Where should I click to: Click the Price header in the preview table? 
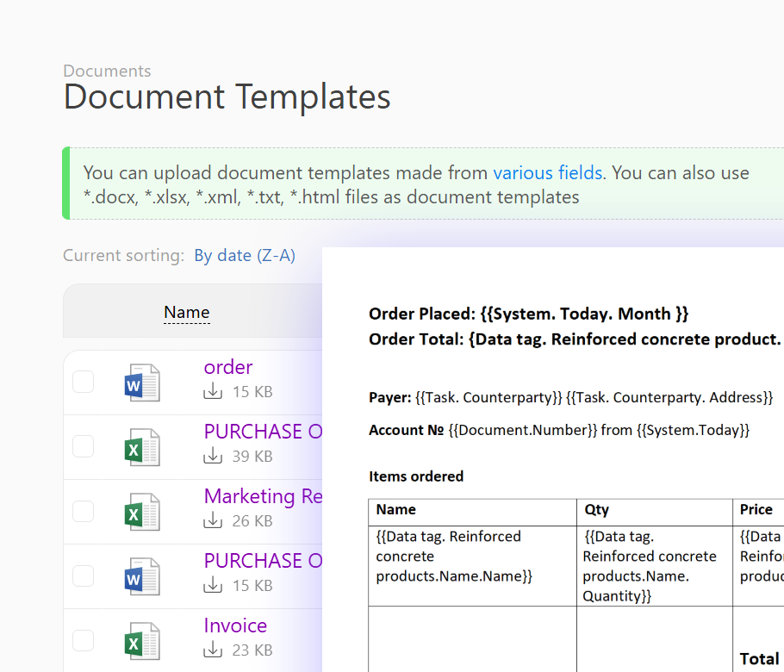(x=756, y=509)
